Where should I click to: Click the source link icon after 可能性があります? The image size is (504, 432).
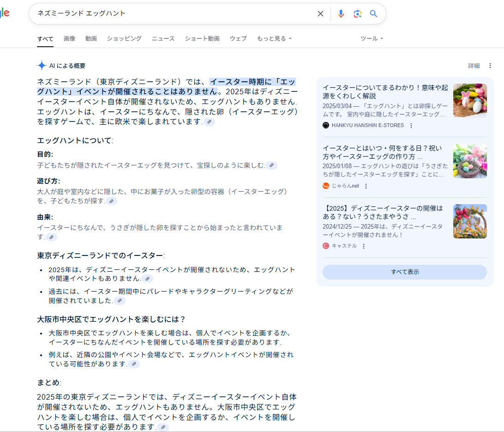coord(134,364)
